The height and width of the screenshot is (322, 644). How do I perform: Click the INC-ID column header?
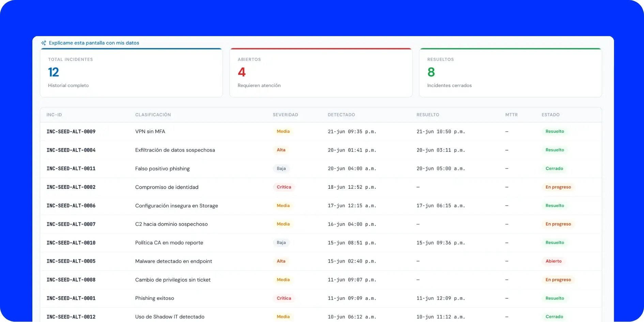[54, 115]
